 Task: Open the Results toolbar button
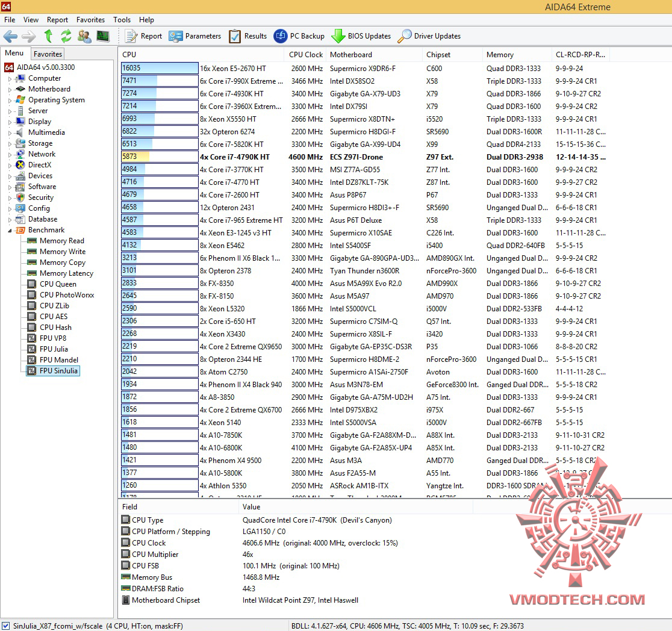tap(247, 37)
